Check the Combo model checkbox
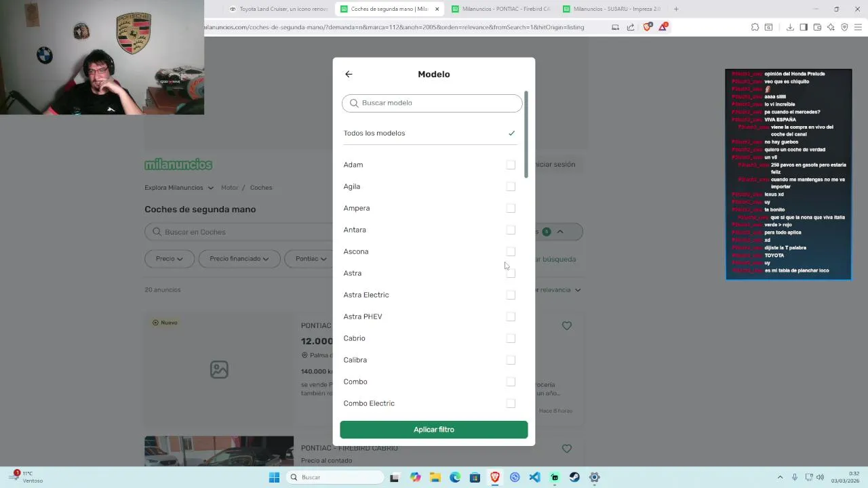This screenshot has width=868, height=488. 511,382
